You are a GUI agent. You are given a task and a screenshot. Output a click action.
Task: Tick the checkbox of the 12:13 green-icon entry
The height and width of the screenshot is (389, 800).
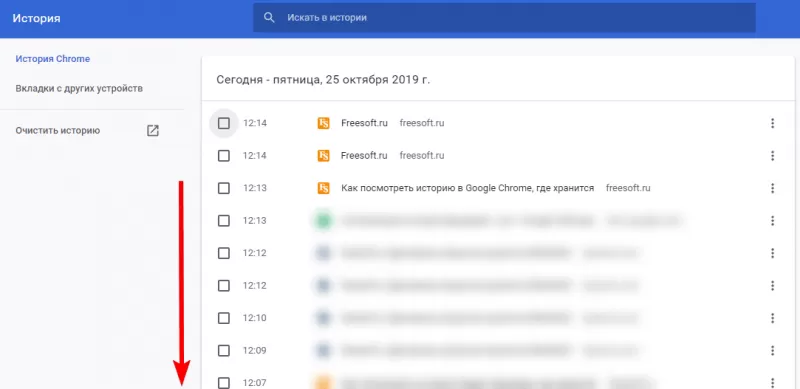[x=223, y=221]
